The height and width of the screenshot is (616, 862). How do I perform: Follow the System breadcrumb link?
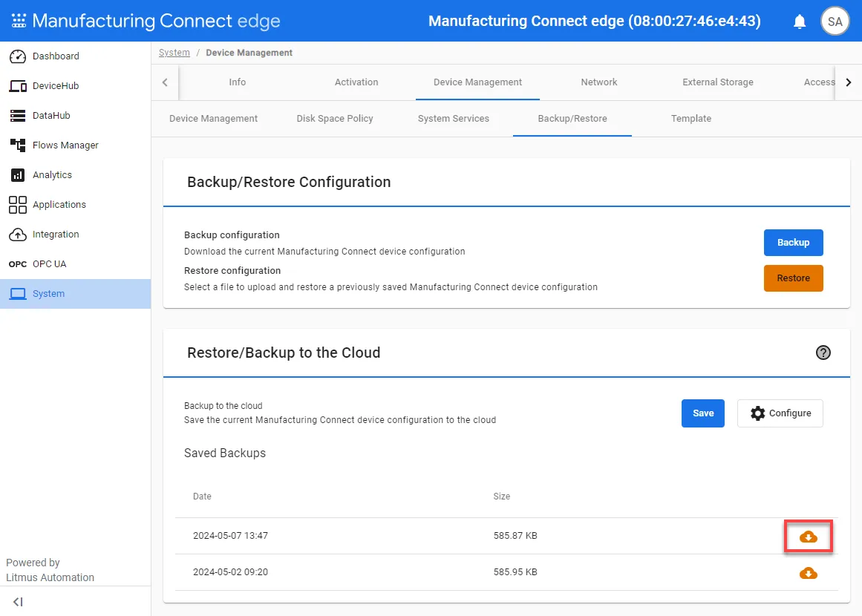click(174, 53)
